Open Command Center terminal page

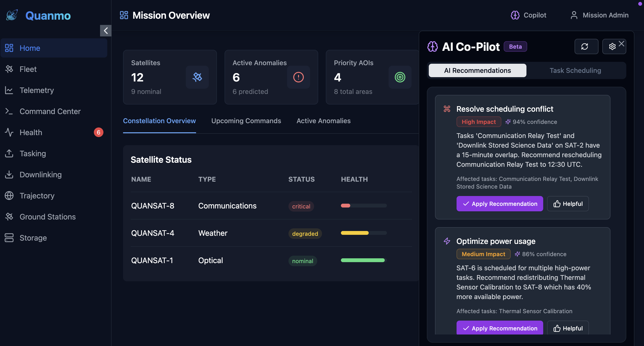click(x=50, y=111)
